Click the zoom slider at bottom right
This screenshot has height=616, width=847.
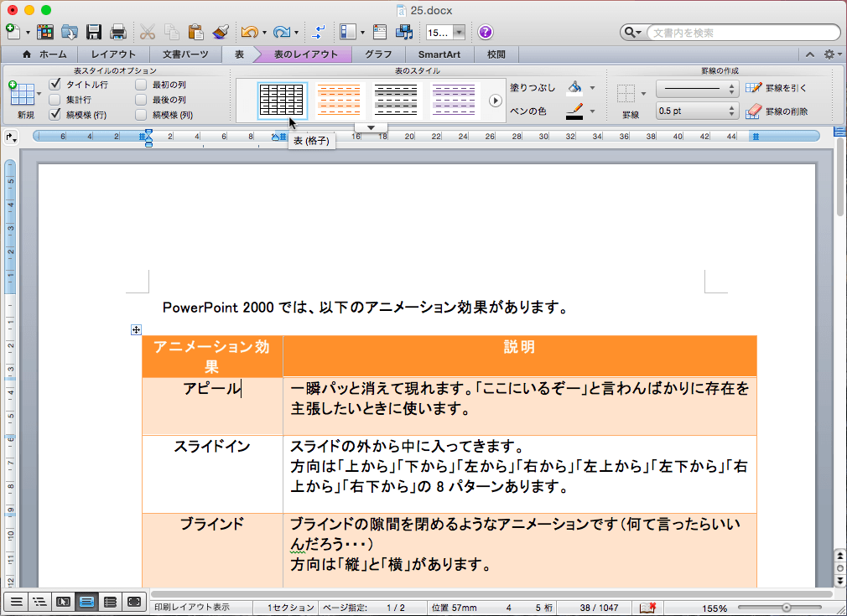[x=785, y=607]
